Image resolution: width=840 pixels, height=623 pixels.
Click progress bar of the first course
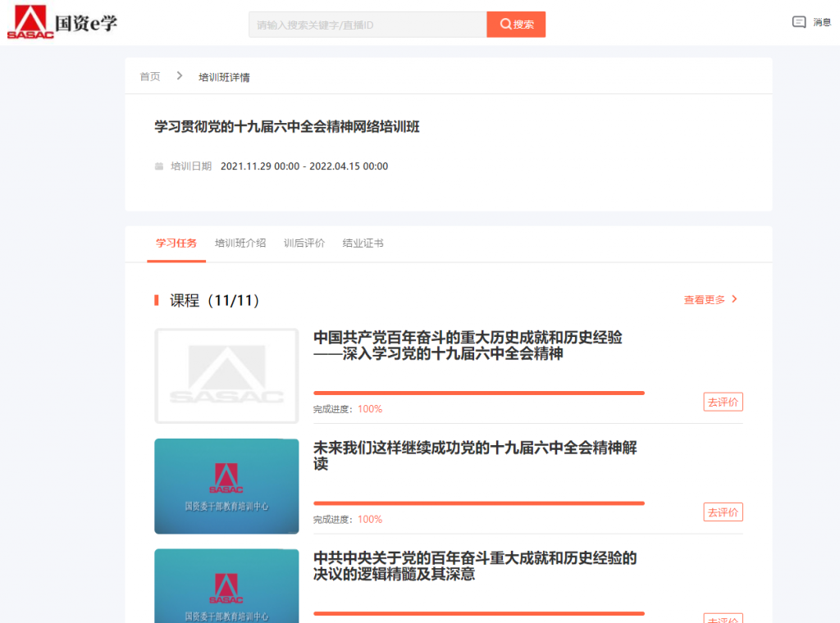pyautogui.click(x=478, y=393)
